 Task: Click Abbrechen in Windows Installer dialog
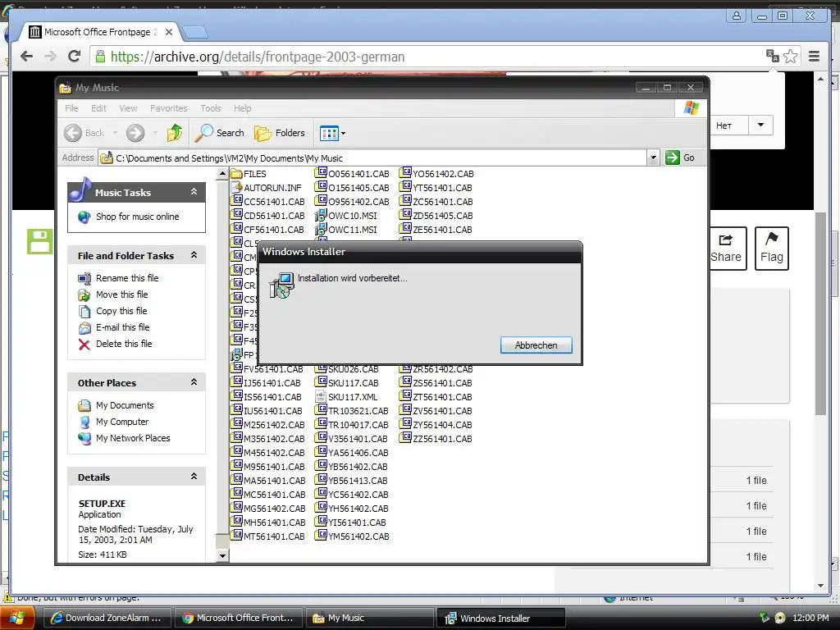[536, 345]
